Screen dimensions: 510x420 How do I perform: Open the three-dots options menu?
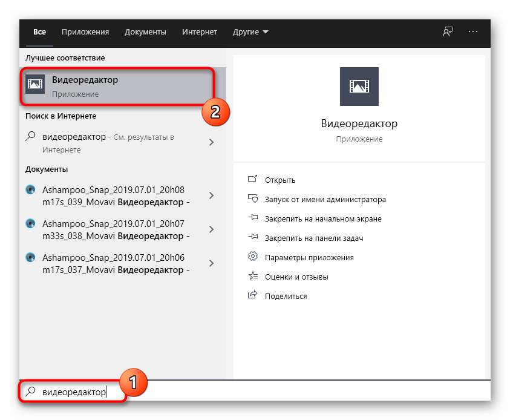point(473,32)
